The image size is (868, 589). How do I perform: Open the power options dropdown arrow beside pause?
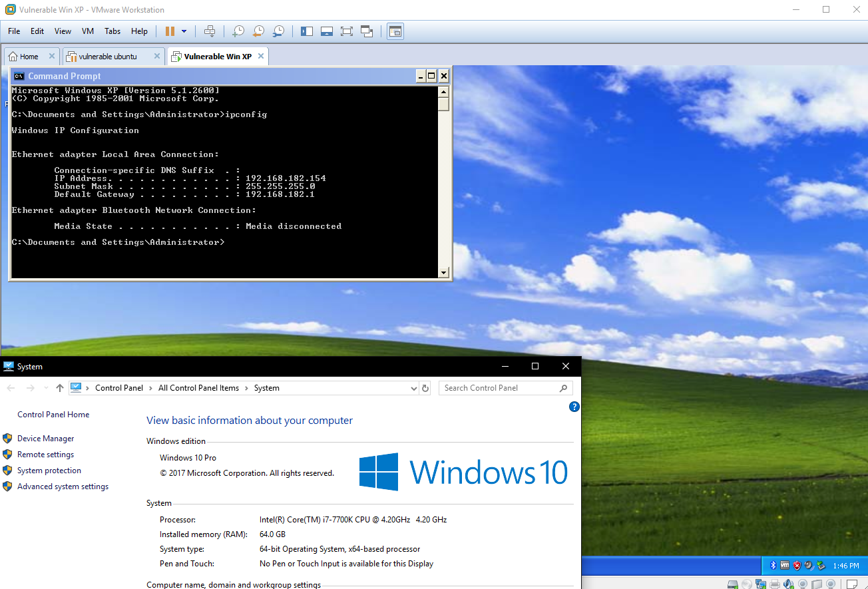(x=184, y=31)
